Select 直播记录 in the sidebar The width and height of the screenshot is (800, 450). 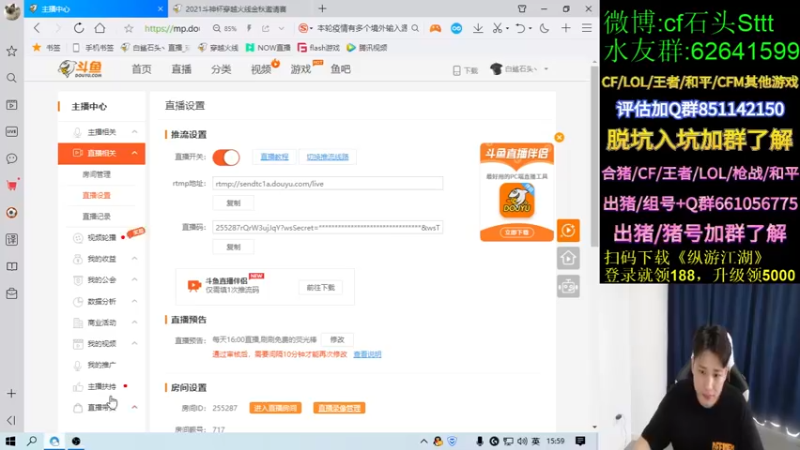96,216
